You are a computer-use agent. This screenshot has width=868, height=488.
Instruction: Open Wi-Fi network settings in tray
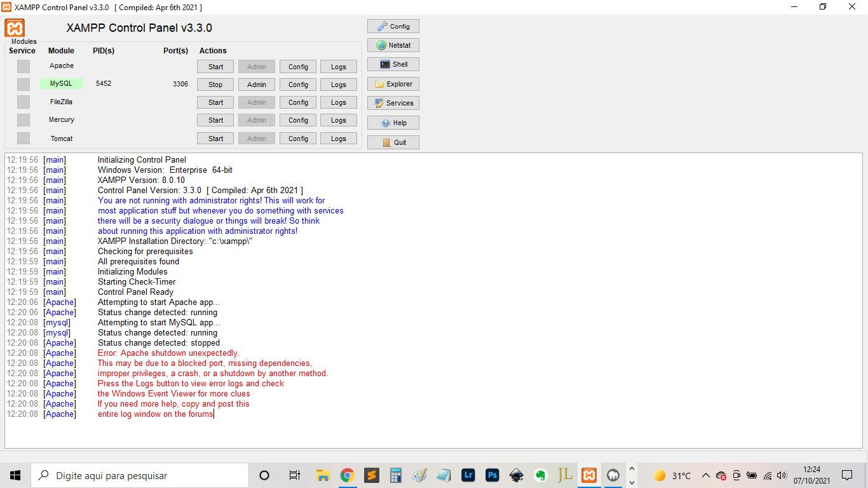point(768,475)
